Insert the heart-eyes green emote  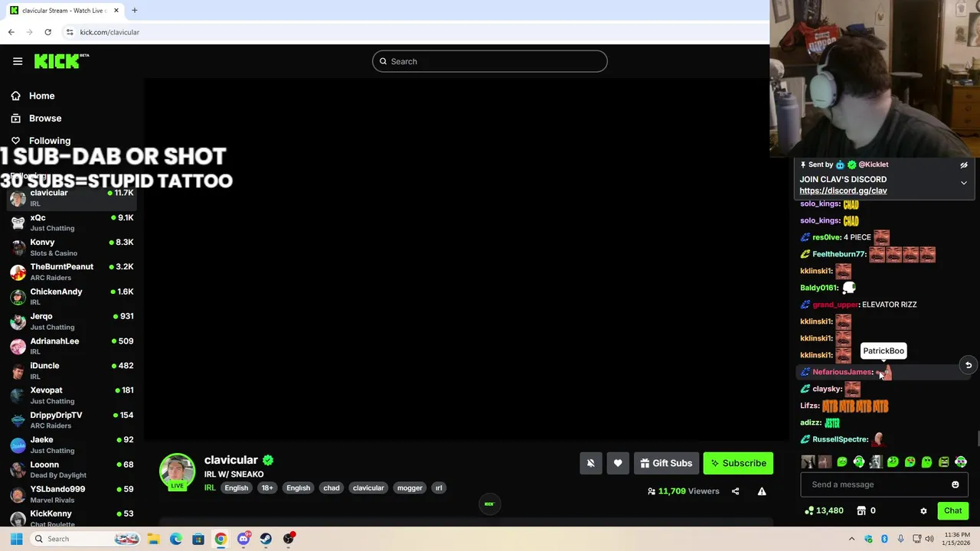click(x=910, y=461)
